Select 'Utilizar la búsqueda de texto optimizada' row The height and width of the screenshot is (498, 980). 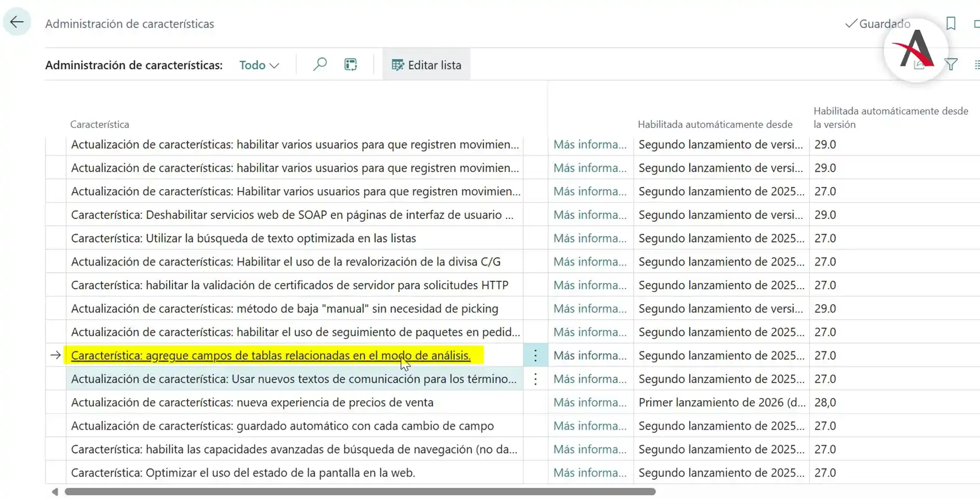[x=243, y=239]
